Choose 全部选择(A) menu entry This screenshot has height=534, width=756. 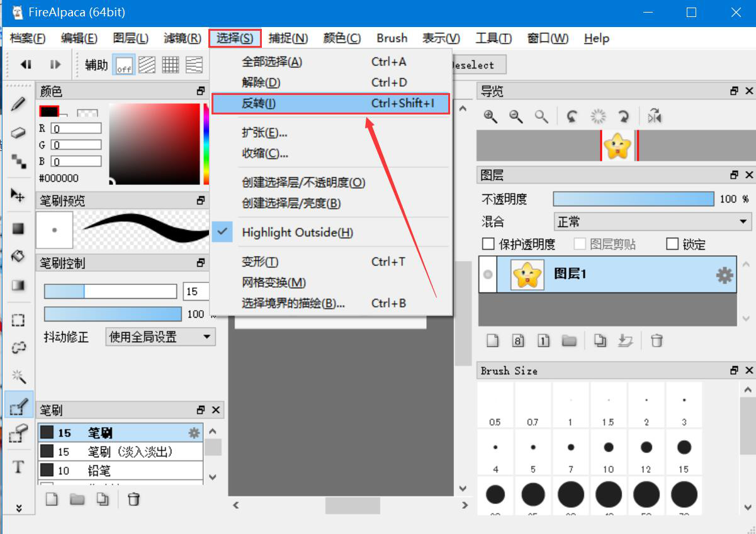click(x=330, y=62)
